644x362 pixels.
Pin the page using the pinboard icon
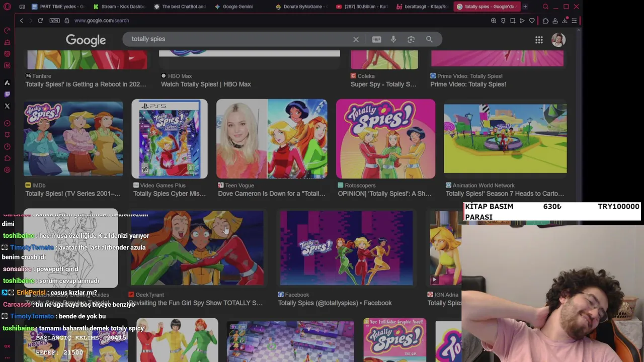[503, 21]
